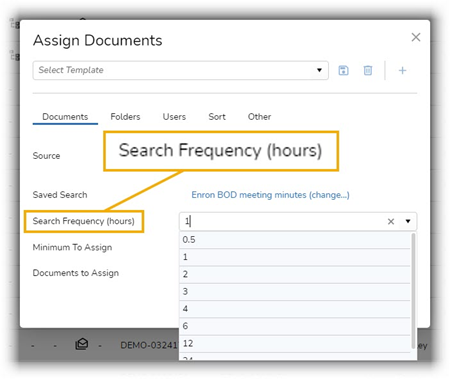
Task: Switch to the Folders tab
Action: point(125,117)
